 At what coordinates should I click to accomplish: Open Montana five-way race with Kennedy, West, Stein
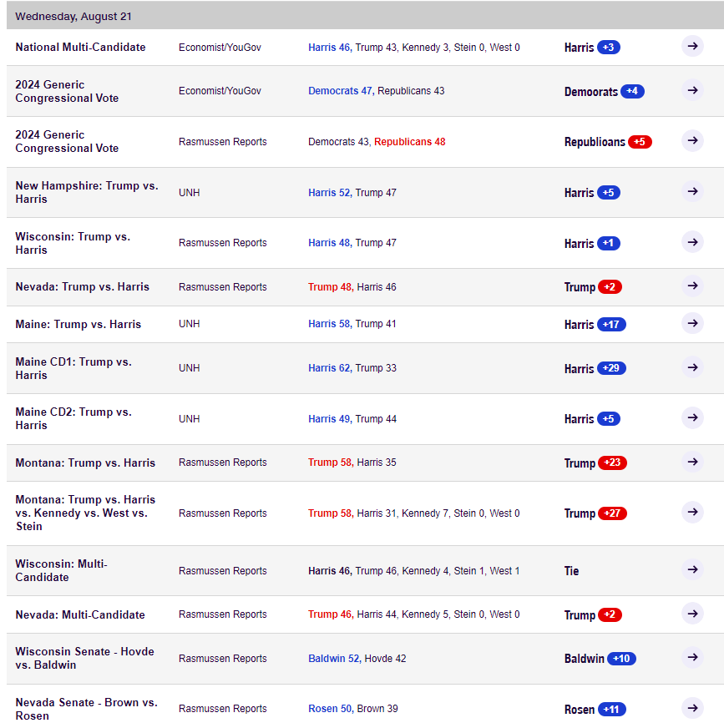85,513
